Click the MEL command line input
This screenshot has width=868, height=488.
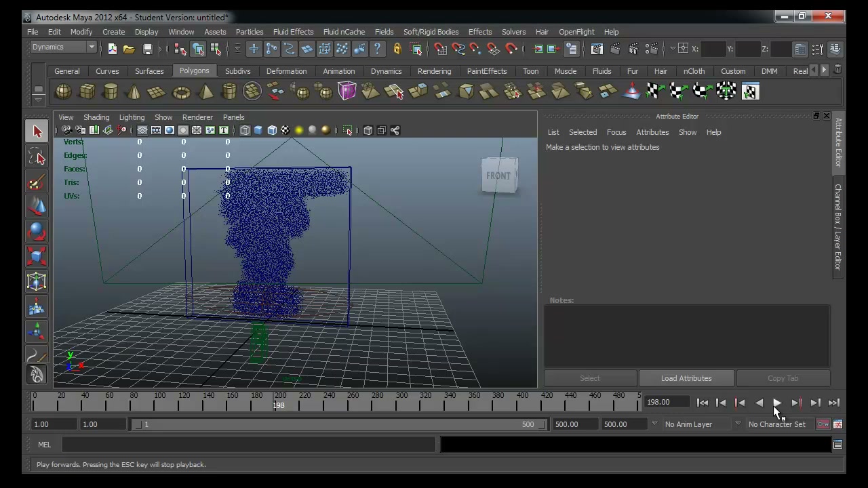249,445
